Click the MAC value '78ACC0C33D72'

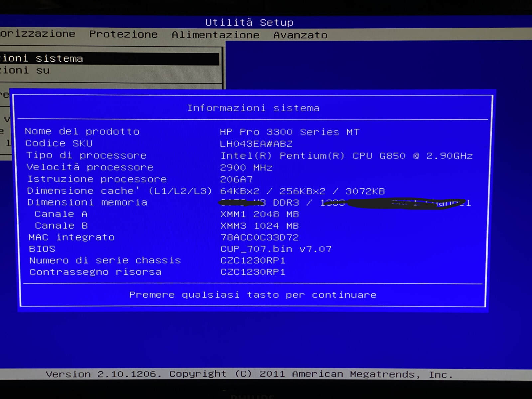260,238
